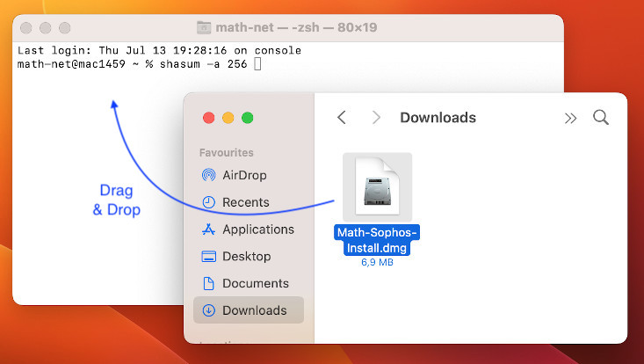Viewport: 644px width, 364px height.
Task: Click the Recents clock icon
Action: click(208, 202)
